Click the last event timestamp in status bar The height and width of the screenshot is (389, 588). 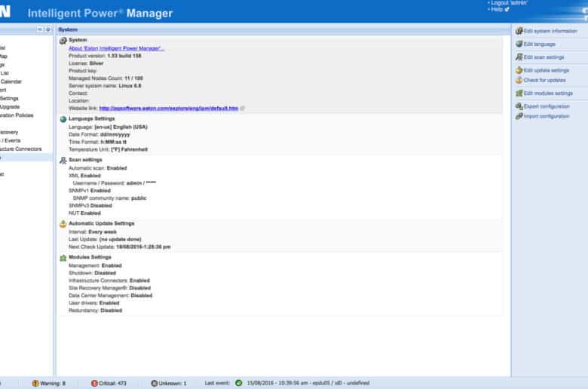coord(308,383)
